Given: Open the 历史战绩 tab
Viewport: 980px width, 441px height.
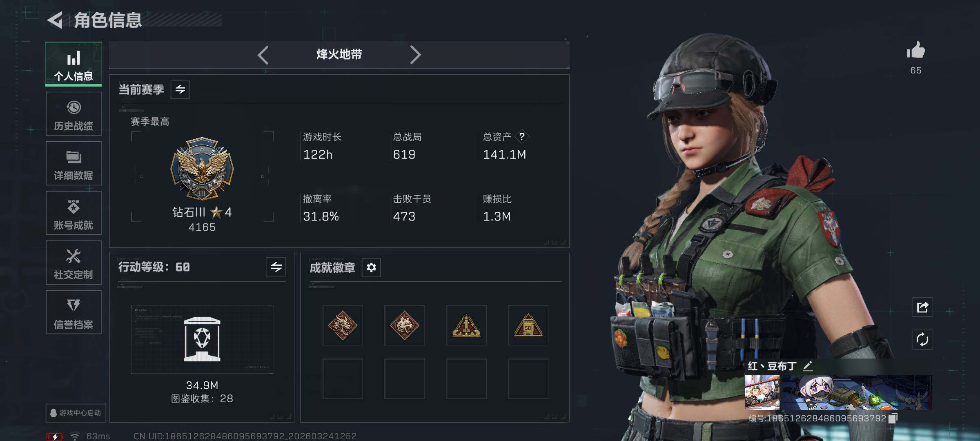Looking at the screenshot, I should [x=73, y=114].
